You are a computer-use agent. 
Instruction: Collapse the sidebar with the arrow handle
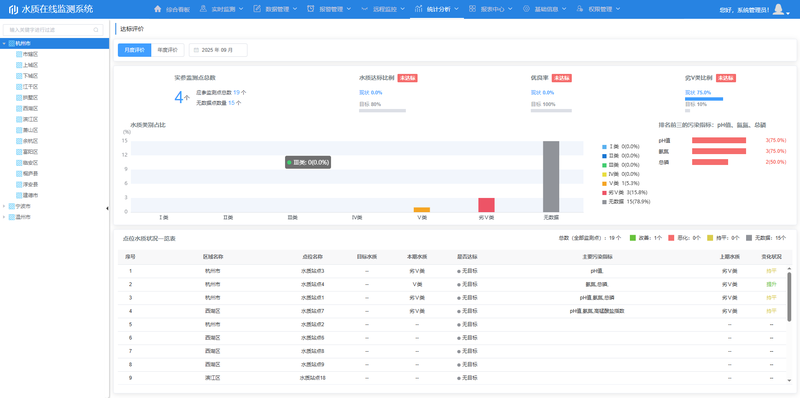(x=107, y=208)
